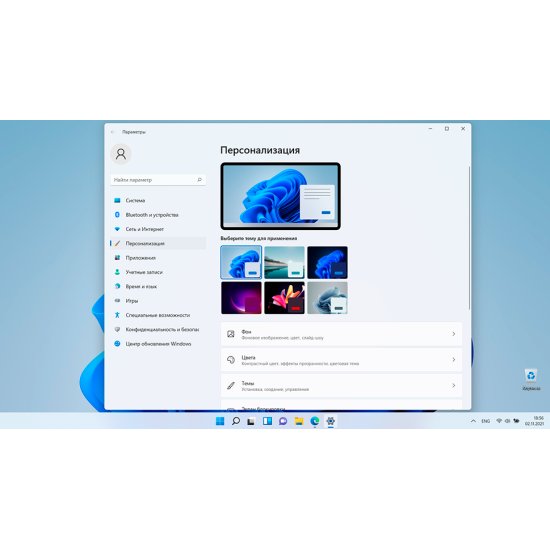This screenshot has width=550, height=550.
Task: Click the user account avatar
Action: pyautogui.click(x=121, y=154)
